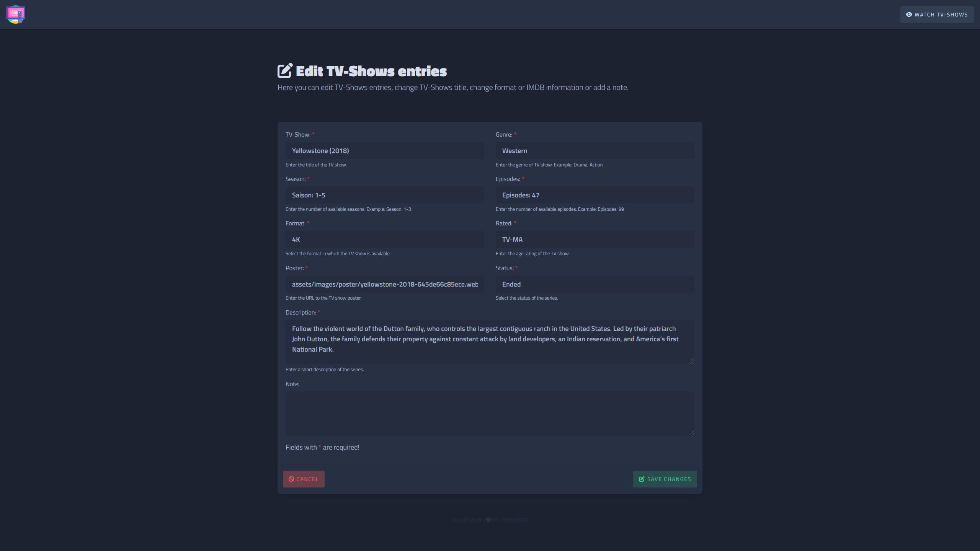The image size is (980, 551).
Task: Click the Poster URL input field
Action: 384,284
